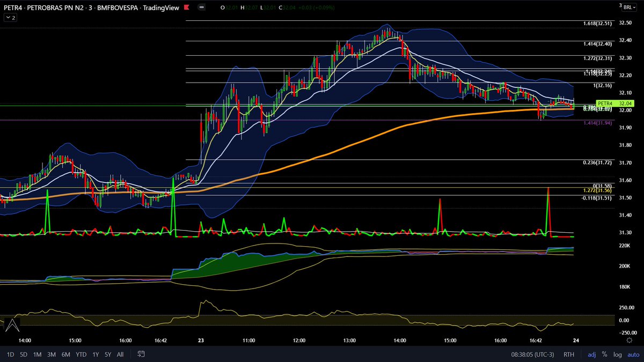This screenshot has height=362, width=644.
Task: Click the 31.80 price axis value
Action: click(625, 145)
